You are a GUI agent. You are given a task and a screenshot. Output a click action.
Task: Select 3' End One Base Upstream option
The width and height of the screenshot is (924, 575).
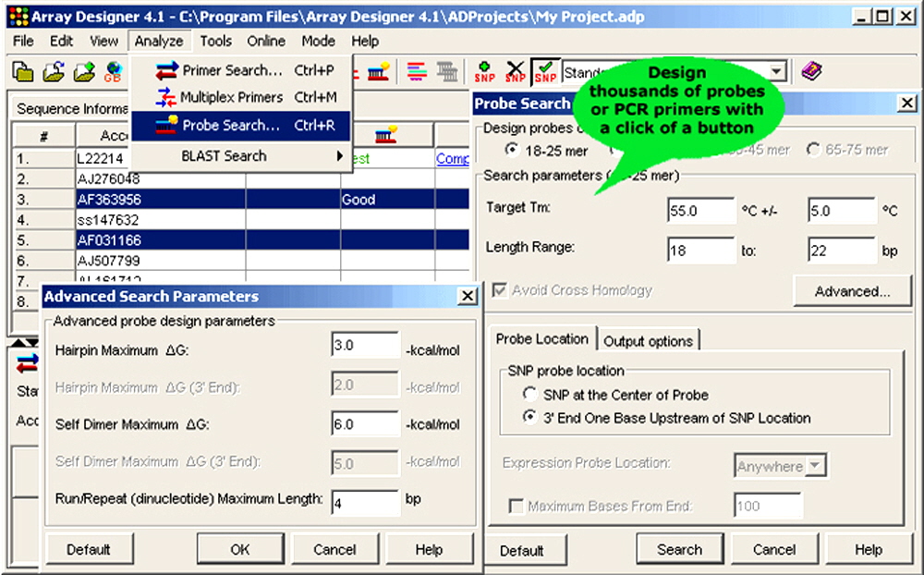(x=529, y=417)
